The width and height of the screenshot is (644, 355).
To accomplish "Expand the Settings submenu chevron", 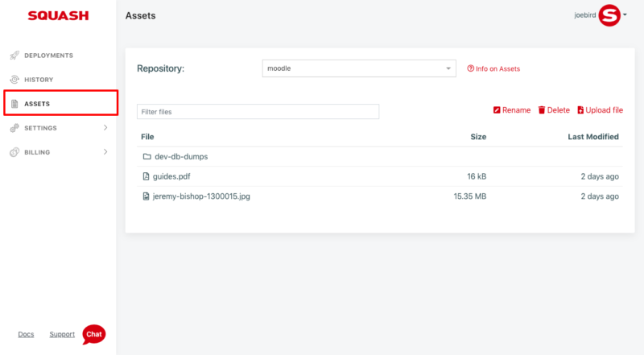I will (105, 128).
